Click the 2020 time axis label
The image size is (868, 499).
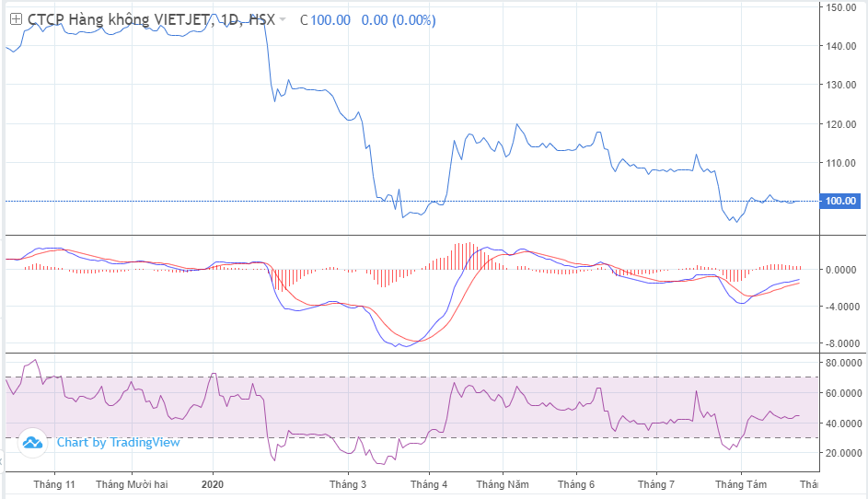(213, 484)
